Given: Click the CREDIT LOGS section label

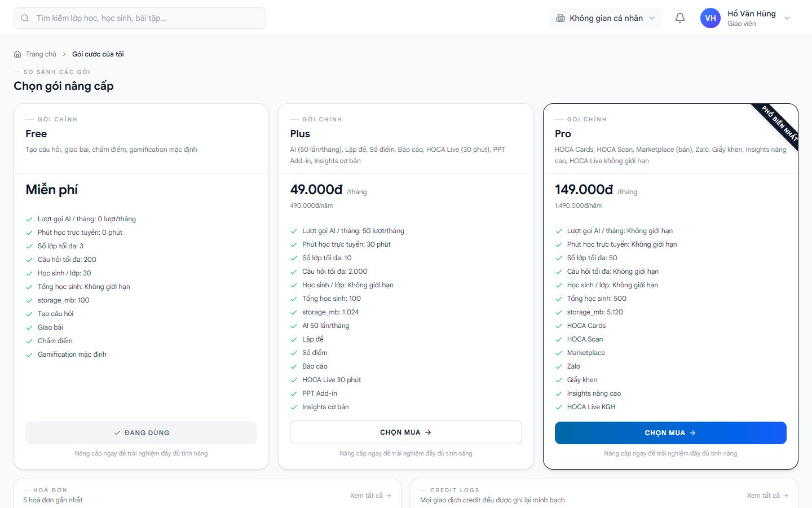Looking at the screenshot, I should click(454, 490).
